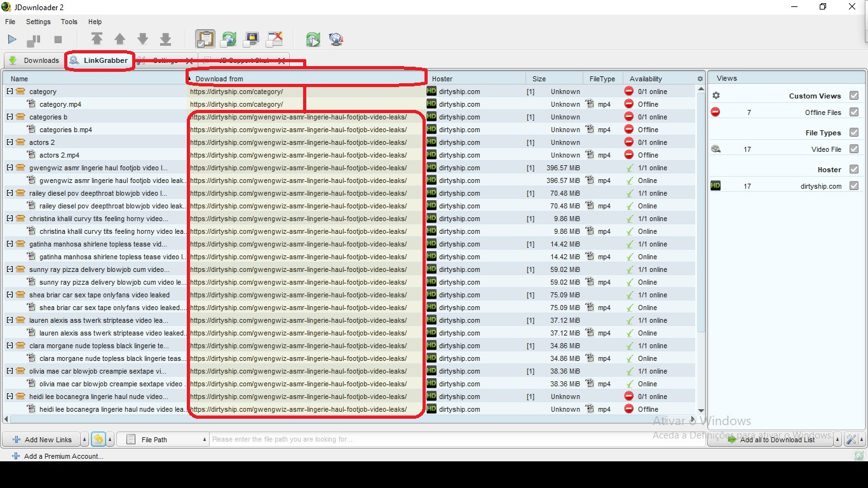Click the status bar icon bottom right
Screen dimensions: 868x488
859,456
